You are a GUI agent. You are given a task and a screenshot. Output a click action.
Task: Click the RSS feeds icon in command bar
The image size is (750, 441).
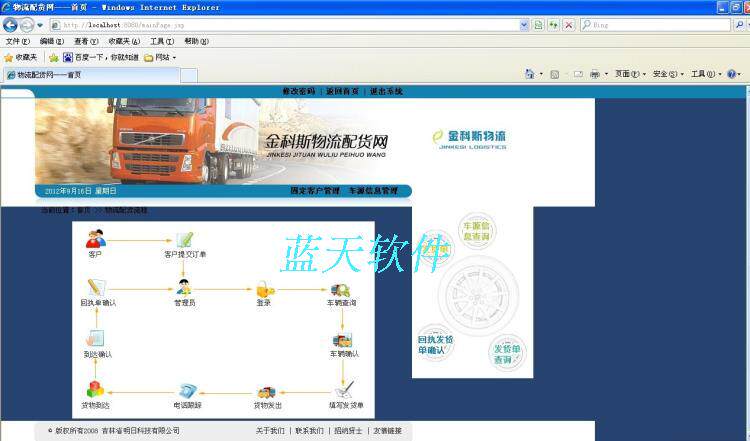554,74
